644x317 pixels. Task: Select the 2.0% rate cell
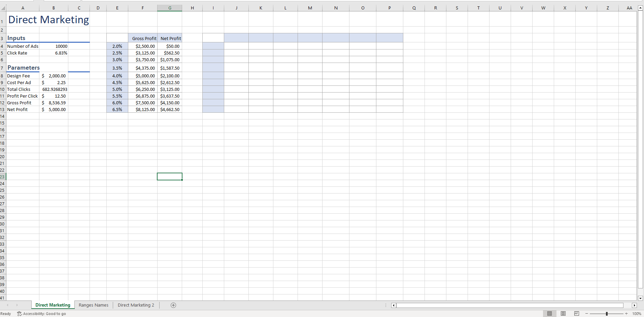click(x=117, y=46)
